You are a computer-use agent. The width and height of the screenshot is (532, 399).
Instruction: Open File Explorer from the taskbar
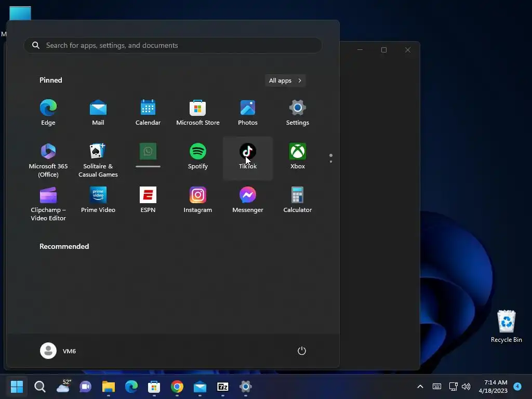[x=109, y=387]
